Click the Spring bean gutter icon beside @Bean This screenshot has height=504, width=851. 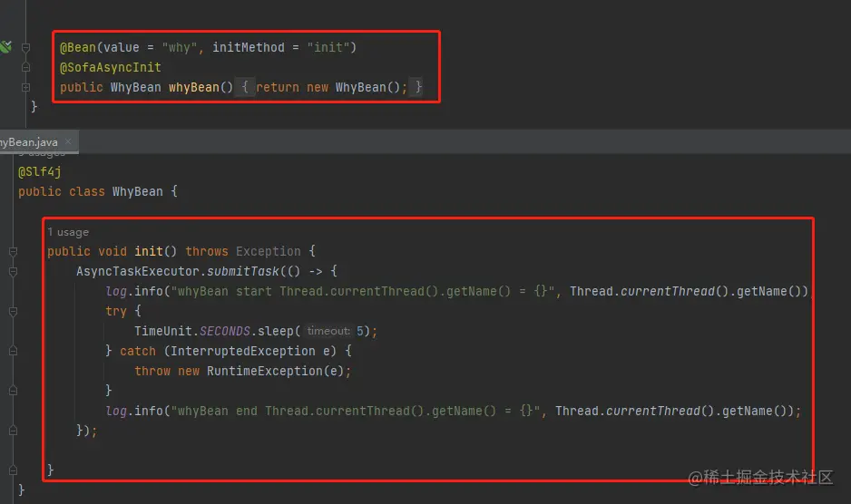5,47
